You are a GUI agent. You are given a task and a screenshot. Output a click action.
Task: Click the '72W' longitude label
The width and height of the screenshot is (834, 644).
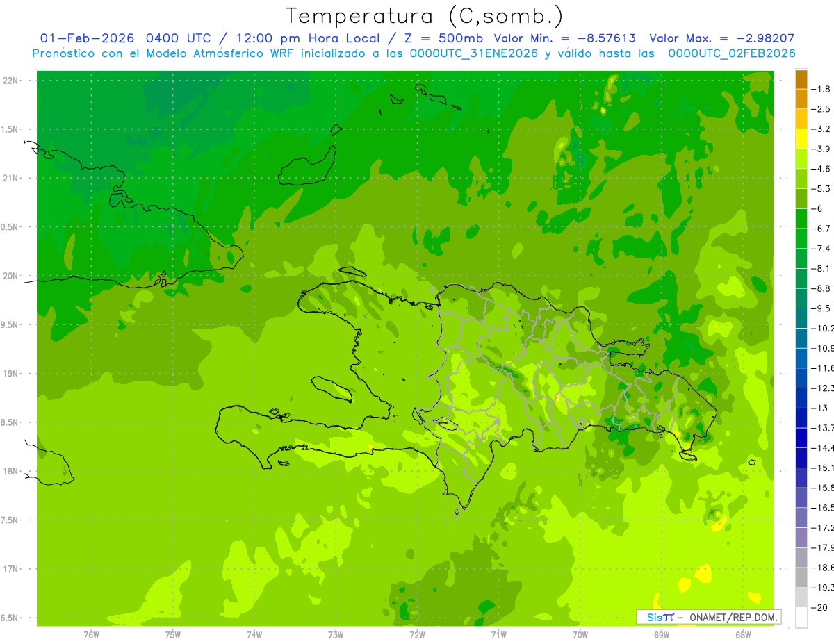(417, 635)
